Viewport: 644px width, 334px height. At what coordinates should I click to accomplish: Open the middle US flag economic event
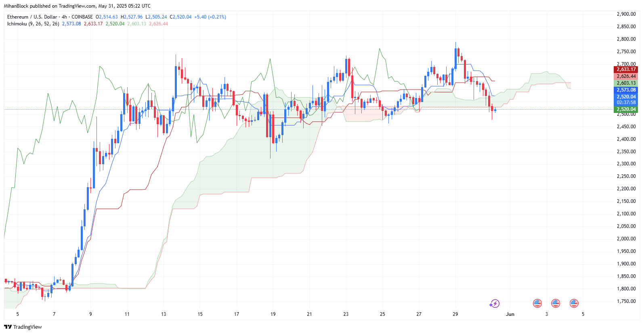pos(556,303)
